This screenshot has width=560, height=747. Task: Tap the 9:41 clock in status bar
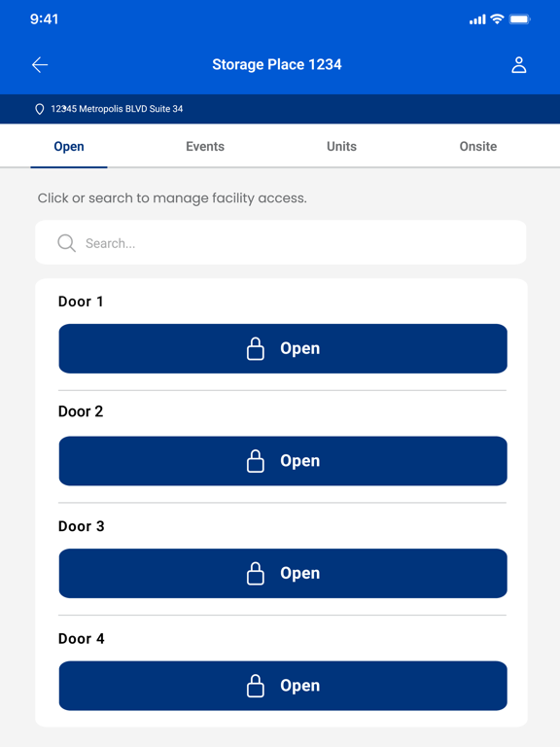tap(45, 19)
